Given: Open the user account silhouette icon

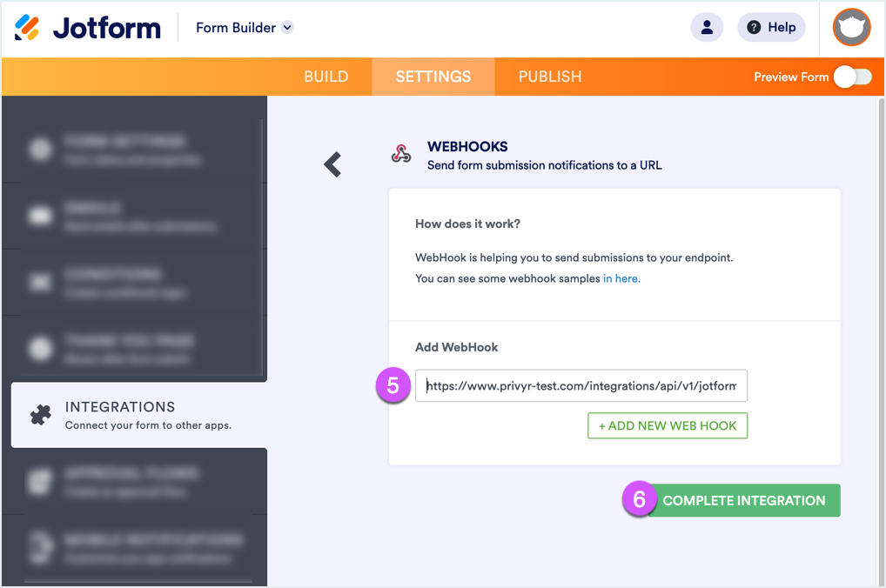Looking at the screenshot, I should (x=707, y=27).
